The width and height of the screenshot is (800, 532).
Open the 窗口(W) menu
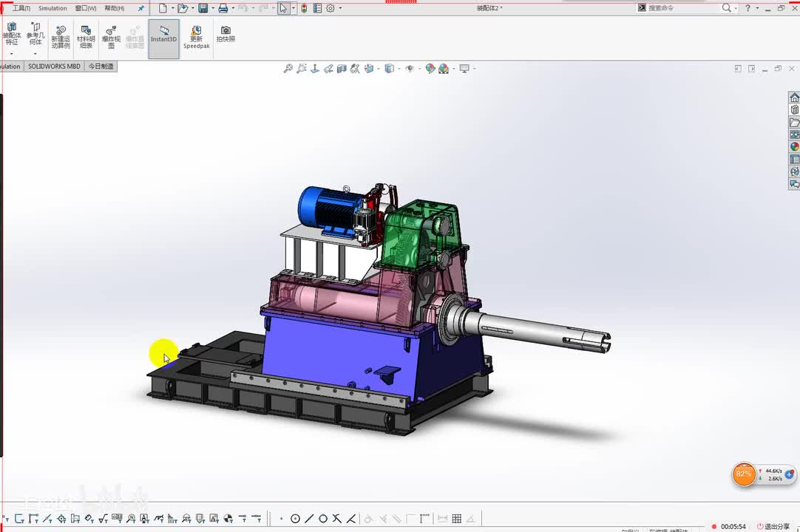[x=86, y=8]
